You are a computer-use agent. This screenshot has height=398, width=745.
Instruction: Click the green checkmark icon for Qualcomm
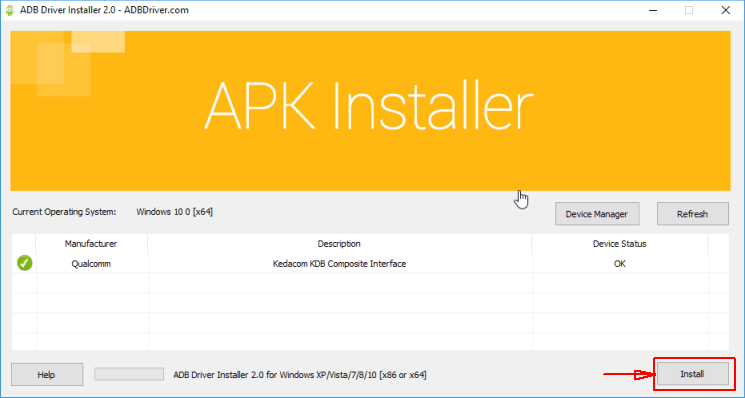click(25, 263)
